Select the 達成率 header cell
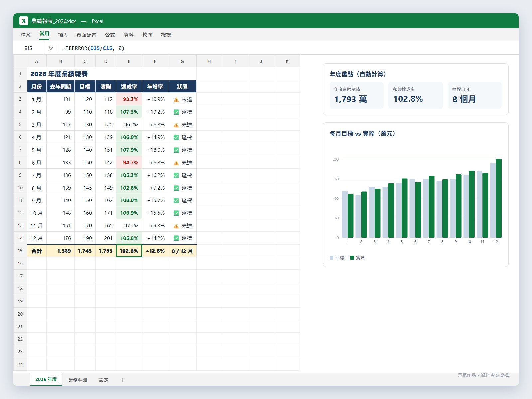The height and width of the screenshot is (399, 532). point(129,87)
